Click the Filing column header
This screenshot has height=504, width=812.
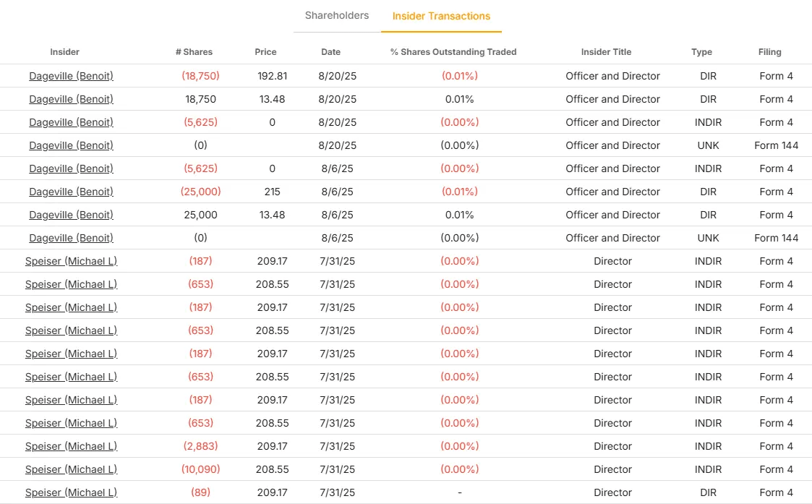(x=769, y=52)
